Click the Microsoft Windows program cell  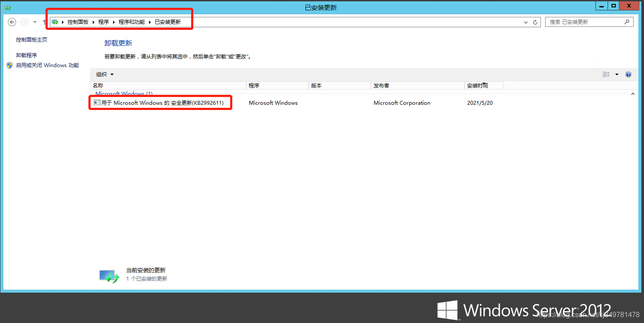click(x=273, y=103)
